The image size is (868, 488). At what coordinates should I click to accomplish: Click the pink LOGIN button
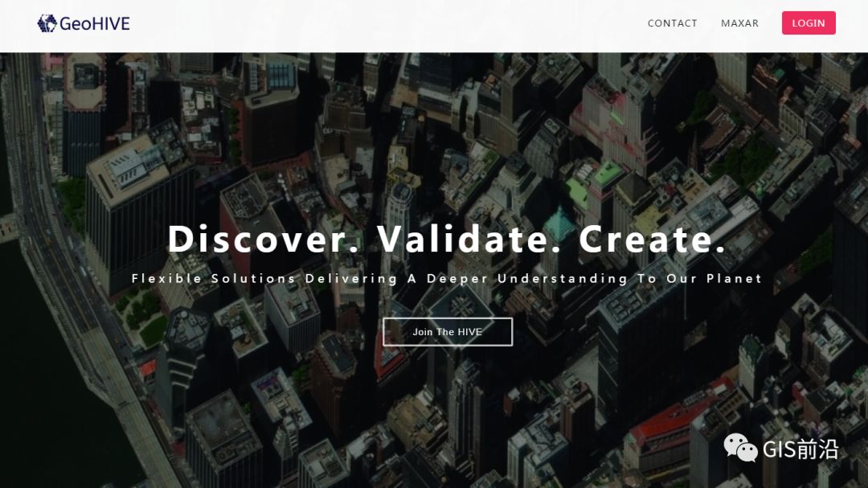coord(809,23)
